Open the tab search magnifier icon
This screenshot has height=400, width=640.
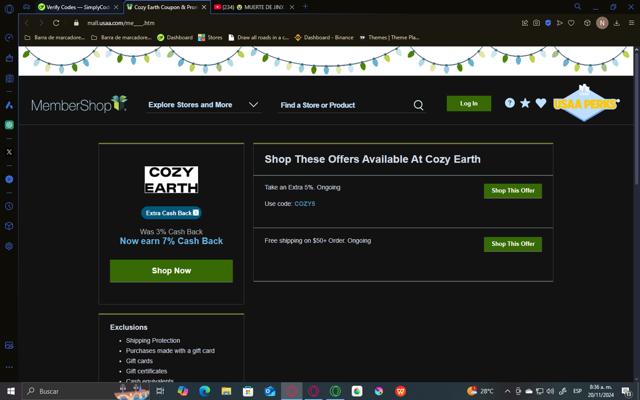pyautogui.click(x=578, y=7)
